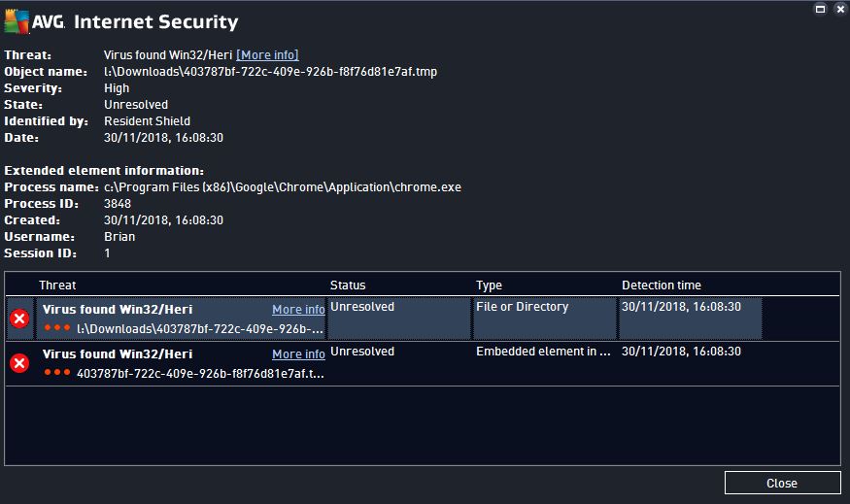The image size is (850, 504).
Task: Sort by the Status column header
Action: tap(348, 286)
